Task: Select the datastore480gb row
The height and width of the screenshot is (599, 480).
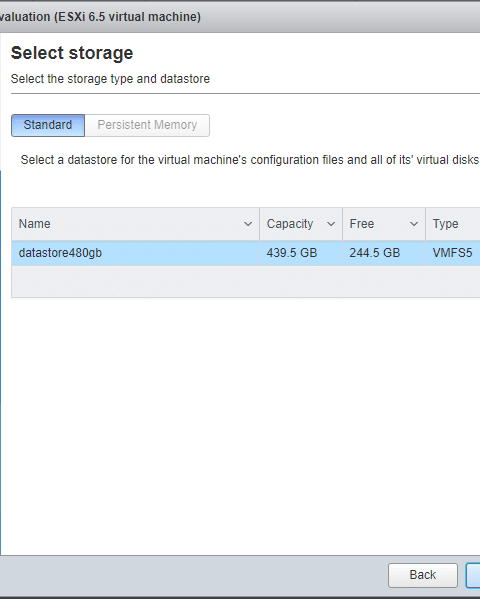Action: click(x=246, y=253)
